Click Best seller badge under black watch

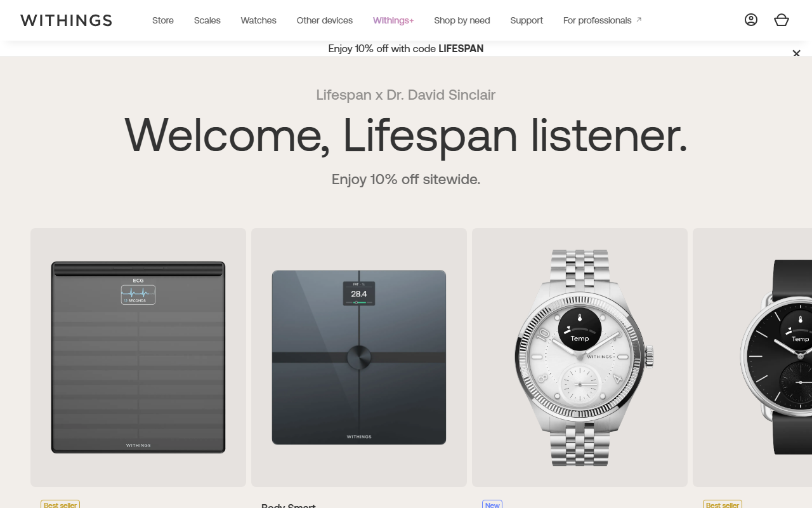point(723,505)
